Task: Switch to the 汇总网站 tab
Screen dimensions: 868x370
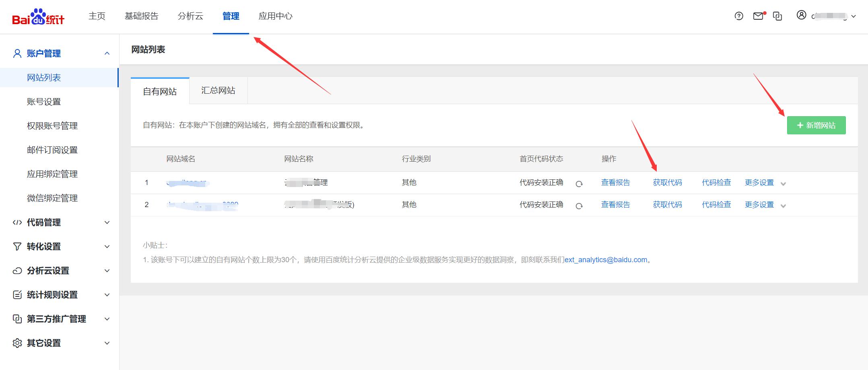Action: coord(217,90)
